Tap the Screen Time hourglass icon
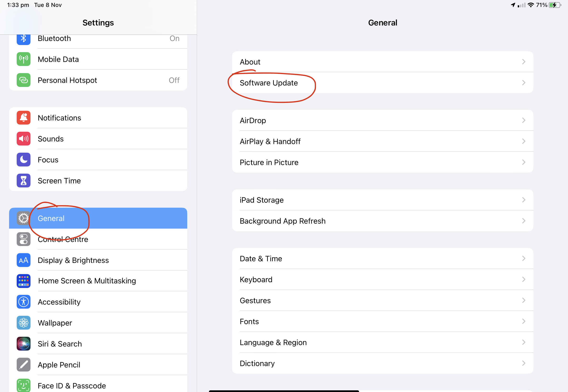568x392 pixels. pos(23,181)
